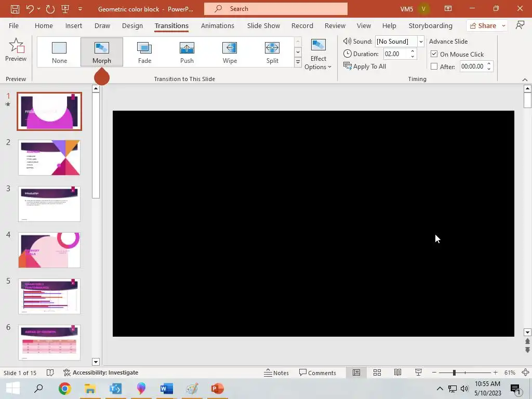Screen dimensions: 532x399
Task: Select slide 3 Introduction thumbnail
Action: click(49, 204)
